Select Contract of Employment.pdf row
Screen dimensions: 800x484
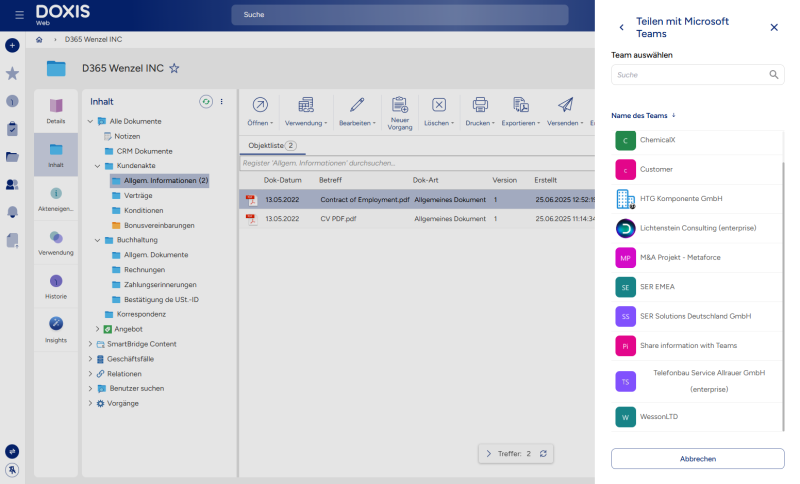[417, 199]
